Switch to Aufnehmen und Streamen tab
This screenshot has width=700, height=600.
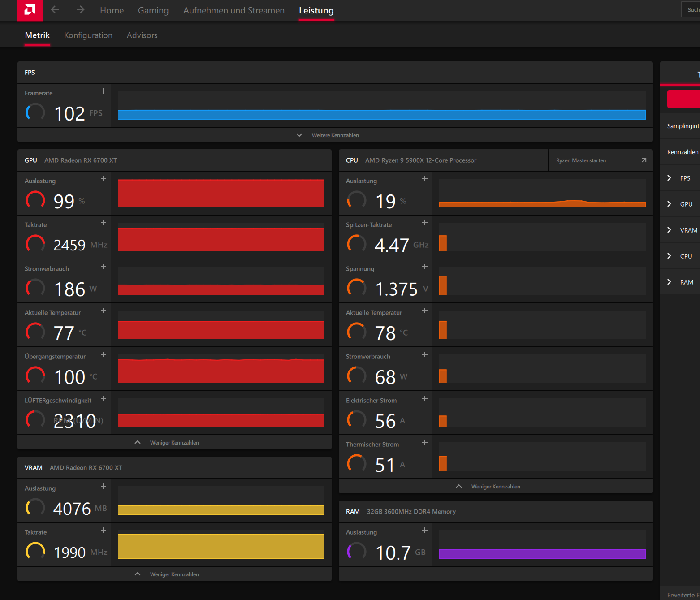[234, 10]
